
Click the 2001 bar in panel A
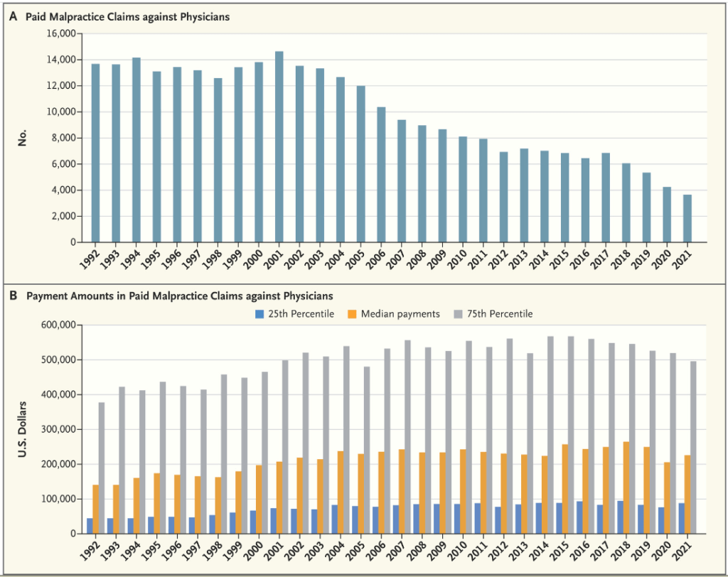point(279,147)
